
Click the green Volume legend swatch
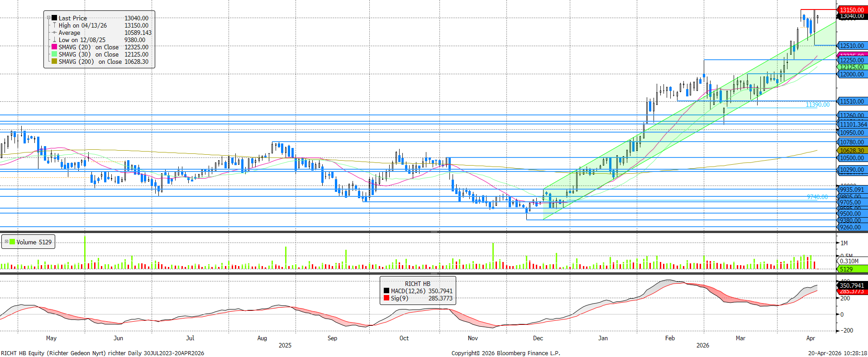(x=12, y=242)
